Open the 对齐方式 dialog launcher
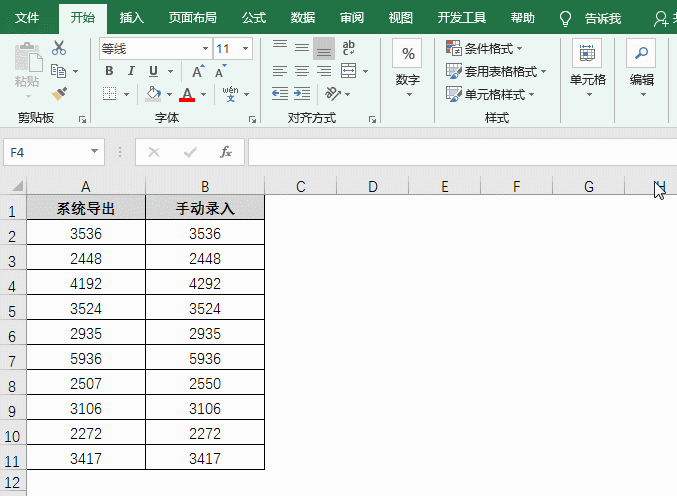The image size is (677, 496). click(372, 120)
